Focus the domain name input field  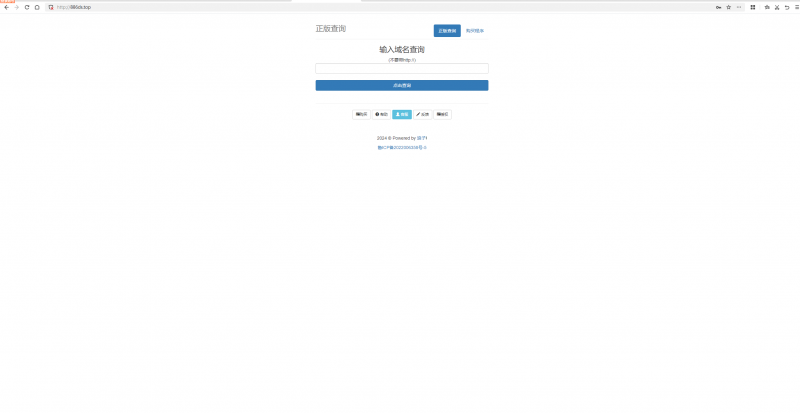click(x=402, y=68)
